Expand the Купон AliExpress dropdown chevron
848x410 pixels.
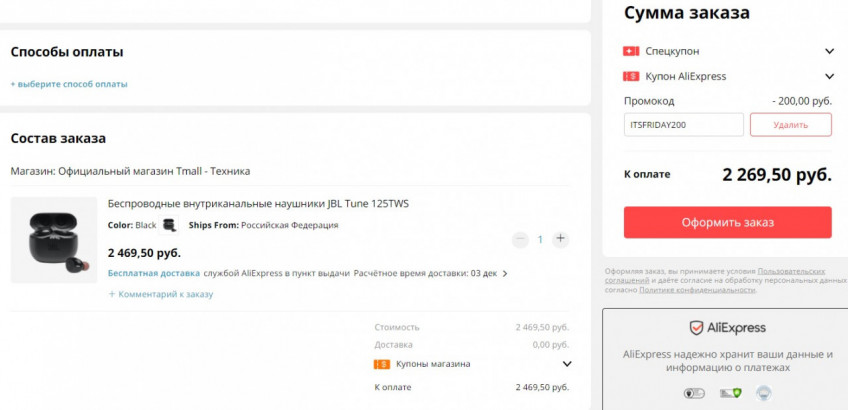point(829,76)
